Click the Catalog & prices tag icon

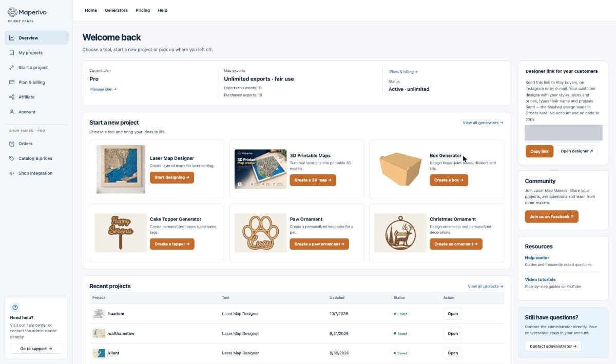[12, 159]
